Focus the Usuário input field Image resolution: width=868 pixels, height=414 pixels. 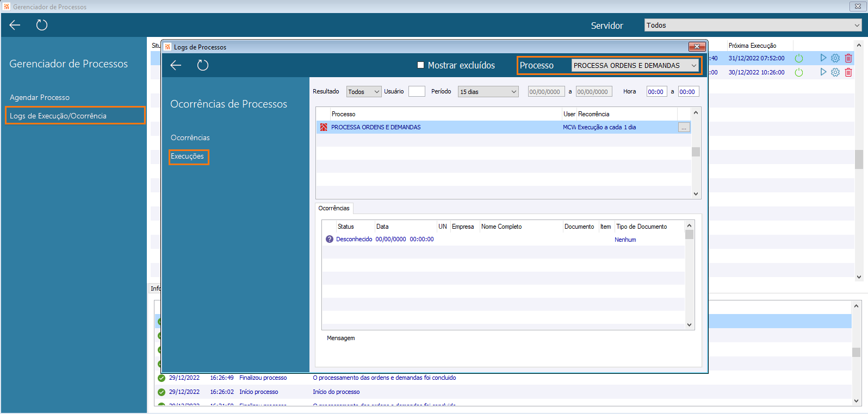[417, 92]
